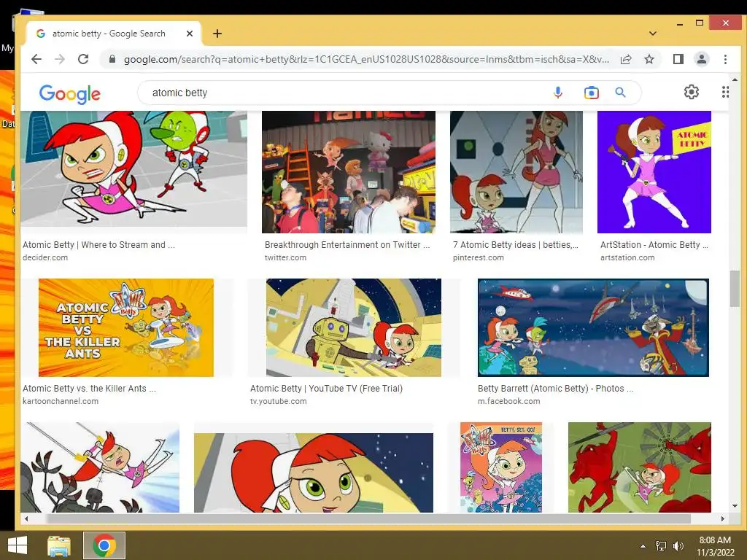Visit the m.facebook.com source link
Screen dimensions: 747x560
(508, 402)
